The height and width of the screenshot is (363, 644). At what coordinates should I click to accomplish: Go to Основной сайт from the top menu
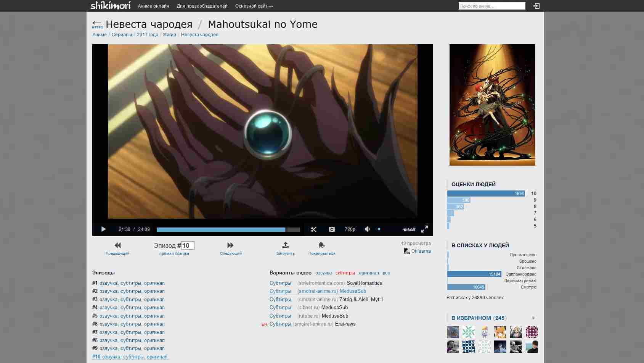coord(254,6)
